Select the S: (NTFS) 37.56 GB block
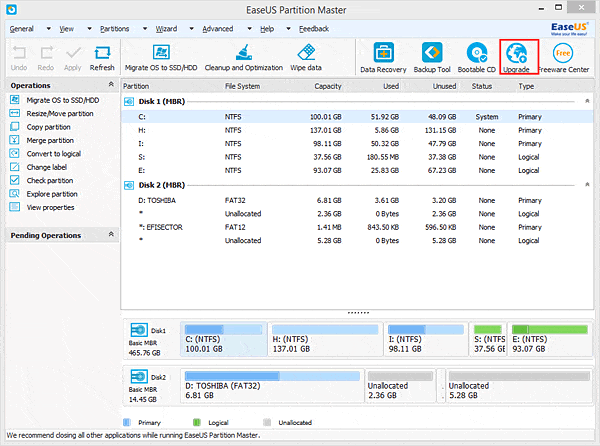The image size is (600, 446). [488, 340]
